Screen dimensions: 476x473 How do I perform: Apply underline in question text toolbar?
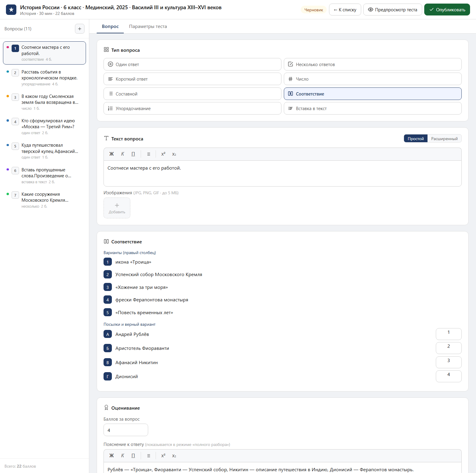(x=133, y=154)
